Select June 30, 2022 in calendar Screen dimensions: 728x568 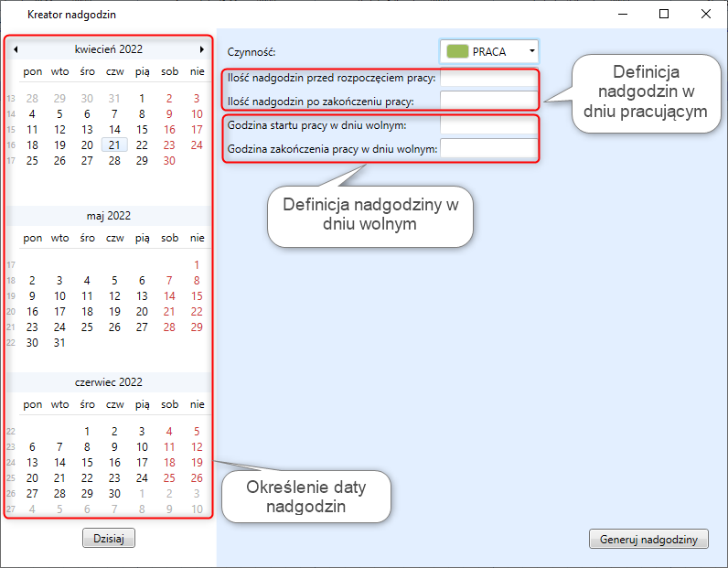pyautogui.click(x=114, y=494)
